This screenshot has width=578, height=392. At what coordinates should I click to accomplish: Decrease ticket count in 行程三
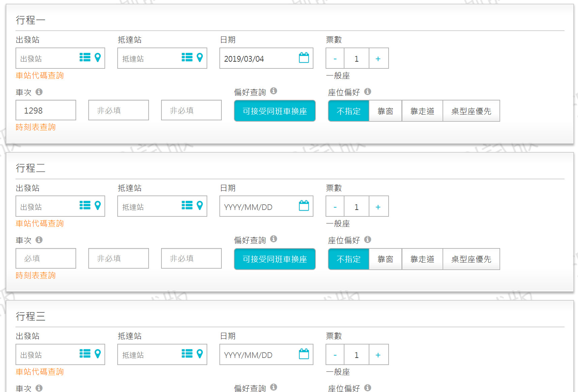[x=335, y=355]
